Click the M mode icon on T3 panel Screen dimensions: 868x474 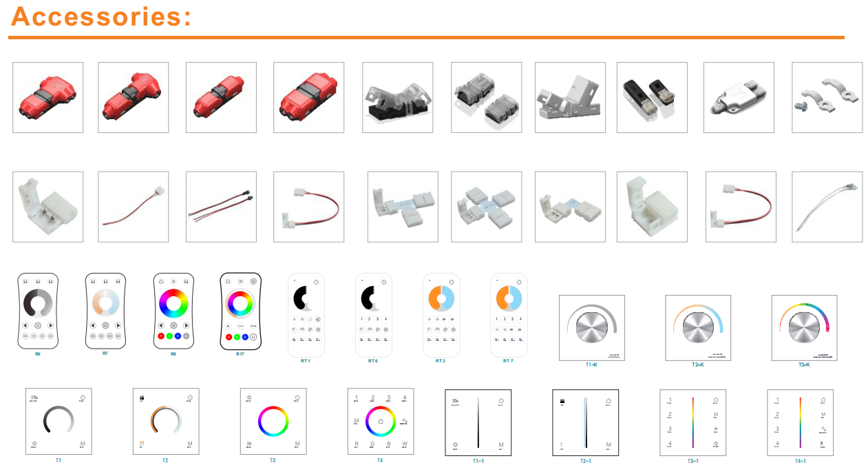(297, 444)
